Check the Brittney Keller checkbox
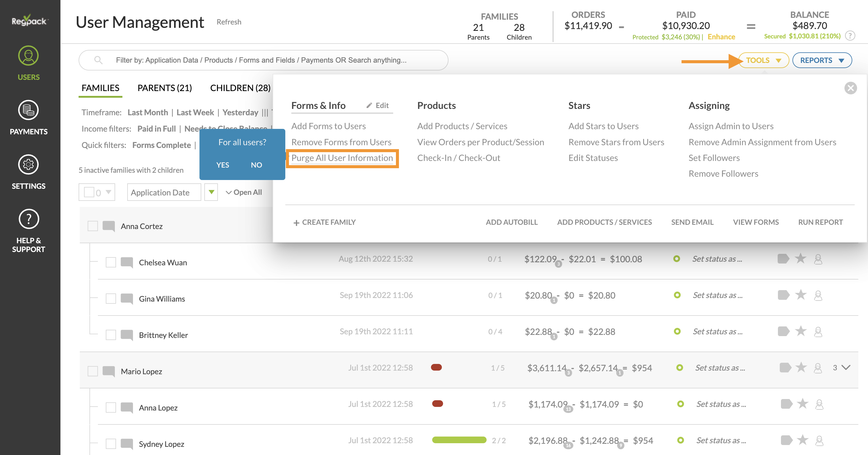This screenshot has width=868, height=455. (111, 335)
